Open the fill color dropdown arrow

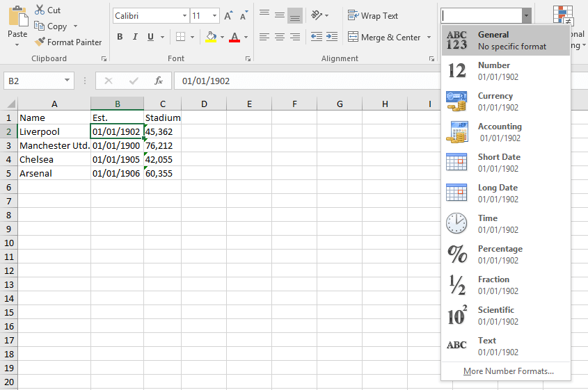pyautogui.click(x=223, y=37)
